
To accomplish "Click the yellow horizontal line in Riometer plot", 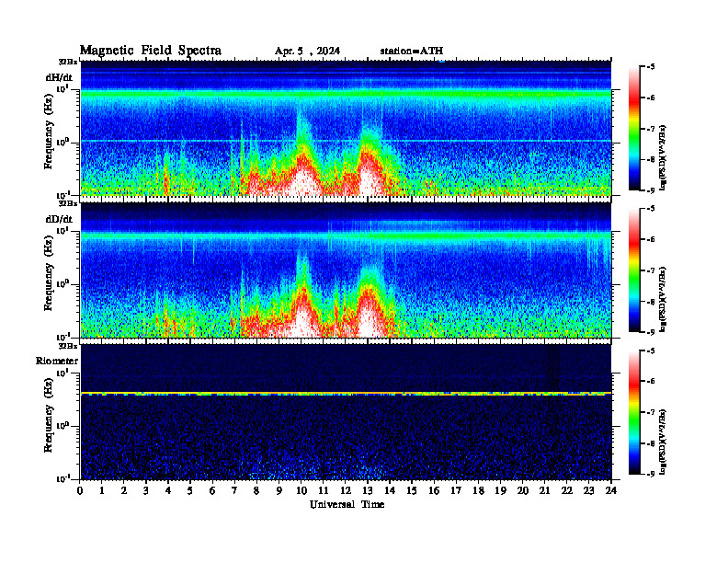I will [x=346, y=393].
